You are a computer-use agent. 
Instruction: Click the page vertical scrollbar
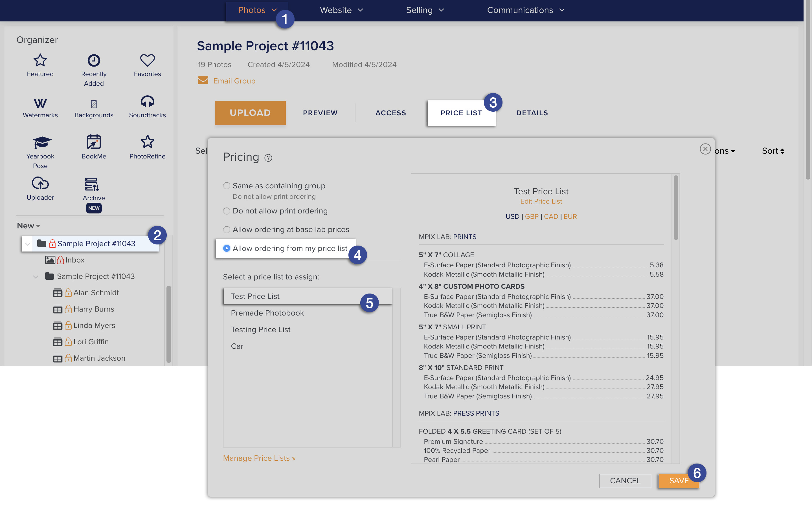808,90
